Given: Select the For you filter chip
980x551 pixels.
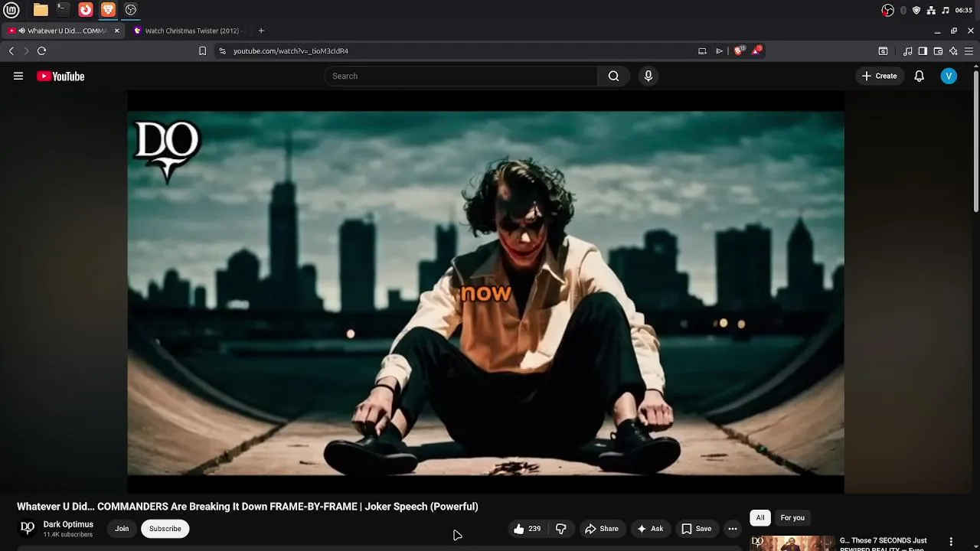Looking at the screenshot, I should point(792,518).
